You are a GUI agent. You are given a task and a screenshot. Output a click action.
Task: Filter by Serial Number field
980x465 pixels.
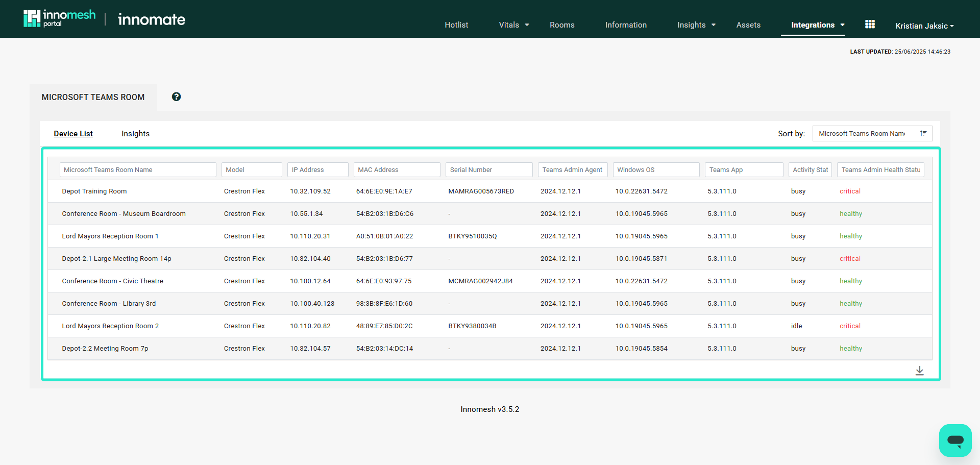tap(489, 170)
